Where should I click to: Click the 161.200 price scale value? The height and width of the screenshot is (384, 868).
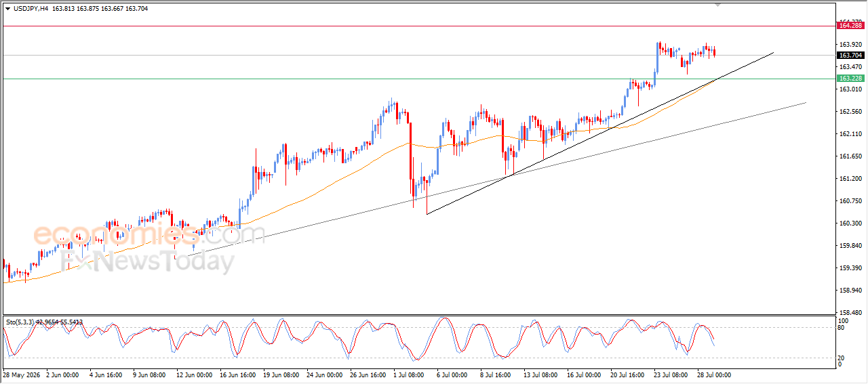(x=850, y=179)
